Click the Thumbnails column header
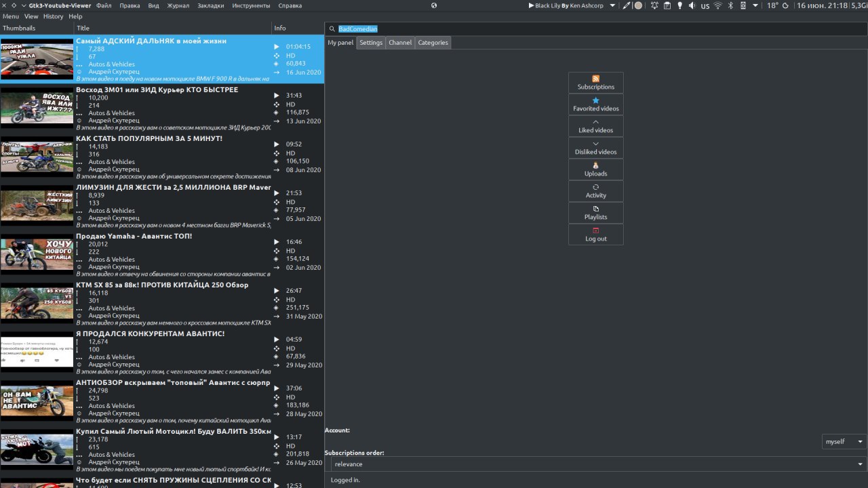868x488 pixels. coord(37,28)
